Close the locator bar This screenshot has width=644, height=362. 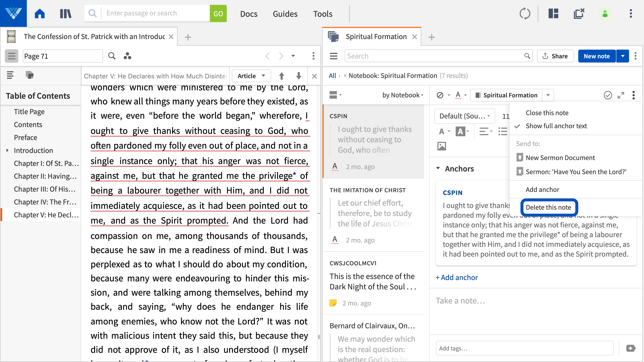(x=314, y=76)
